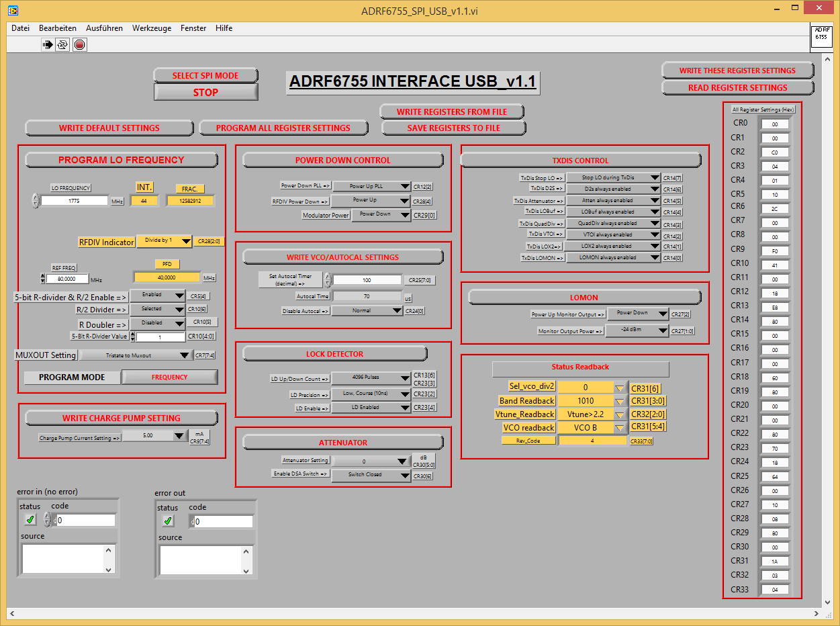Open the TxDis Stop LO dropdown

(x=613, y=178)
